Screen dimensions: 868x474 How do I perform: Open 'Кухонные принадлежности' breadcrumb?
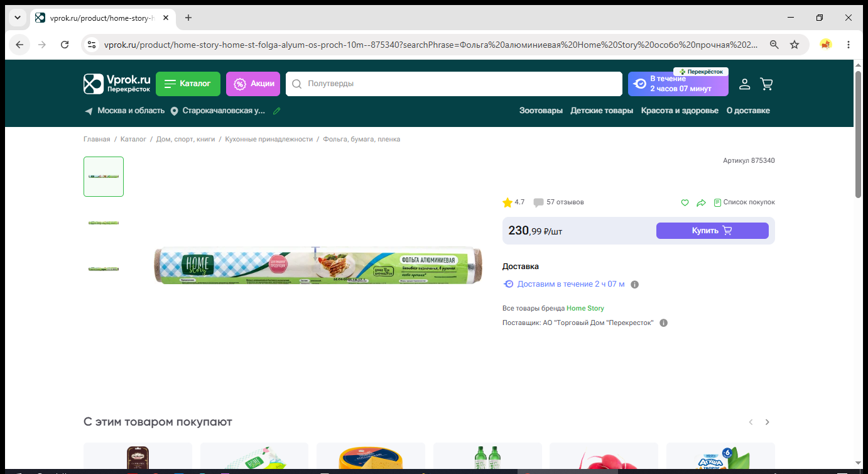click(269, 139)
